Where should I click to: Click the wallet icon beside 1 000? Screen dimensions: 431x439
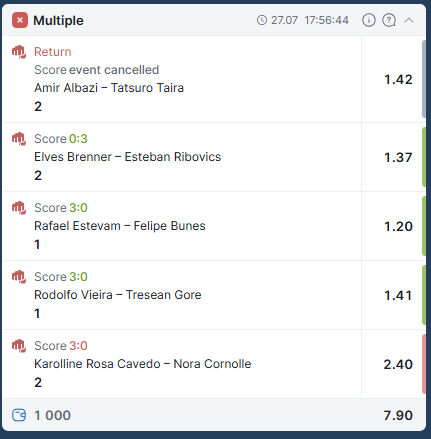(x=19, y=415)
